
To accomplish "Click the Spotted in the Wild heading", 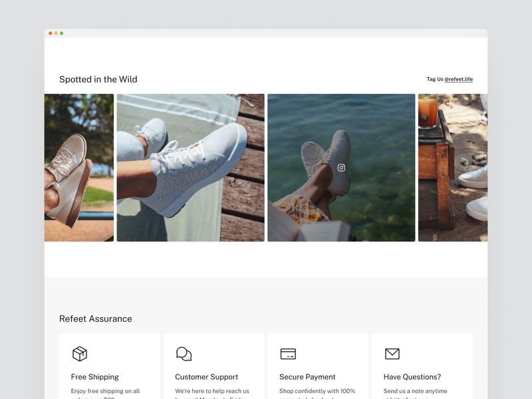I will [x=98, y=79].
